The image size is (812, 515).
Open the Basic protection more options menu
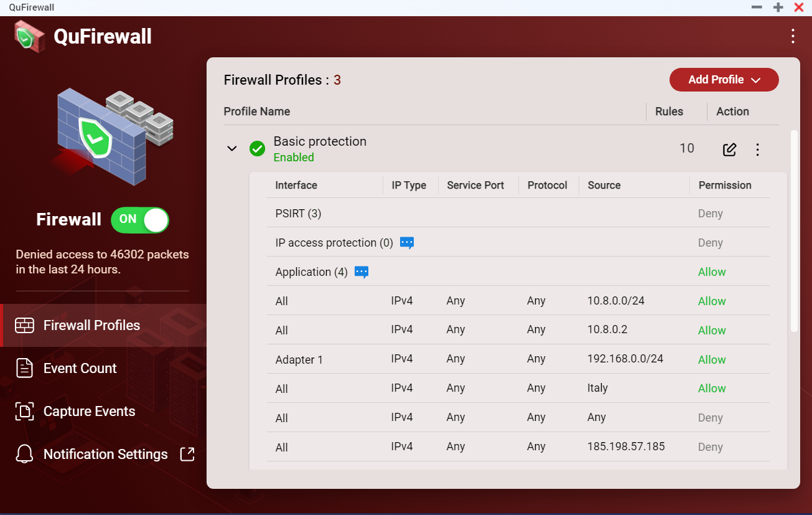[x=757, y=149]
